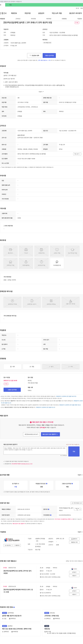This screenshot has height=644, width=83.
Task: Open the D-10 제조업체 자재 창고 관리 posting
Action: coord(18,591)
